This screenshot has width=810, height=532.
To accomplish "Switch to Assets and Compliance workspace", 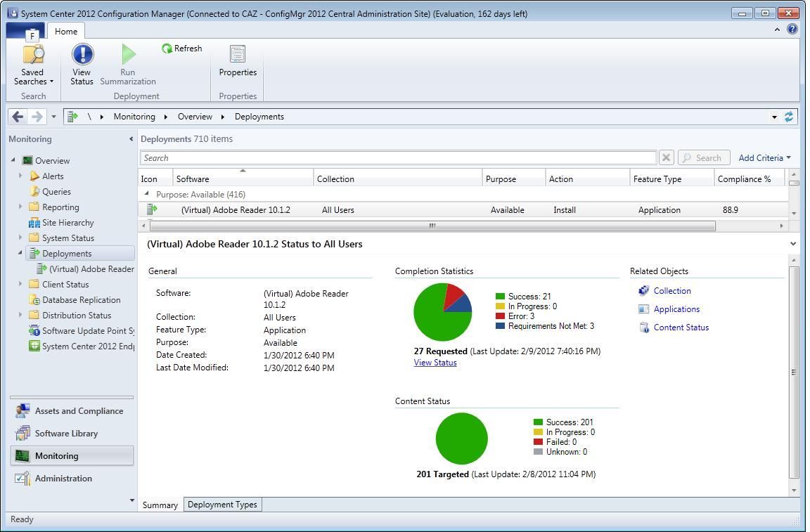I will [x=72, y=411].
